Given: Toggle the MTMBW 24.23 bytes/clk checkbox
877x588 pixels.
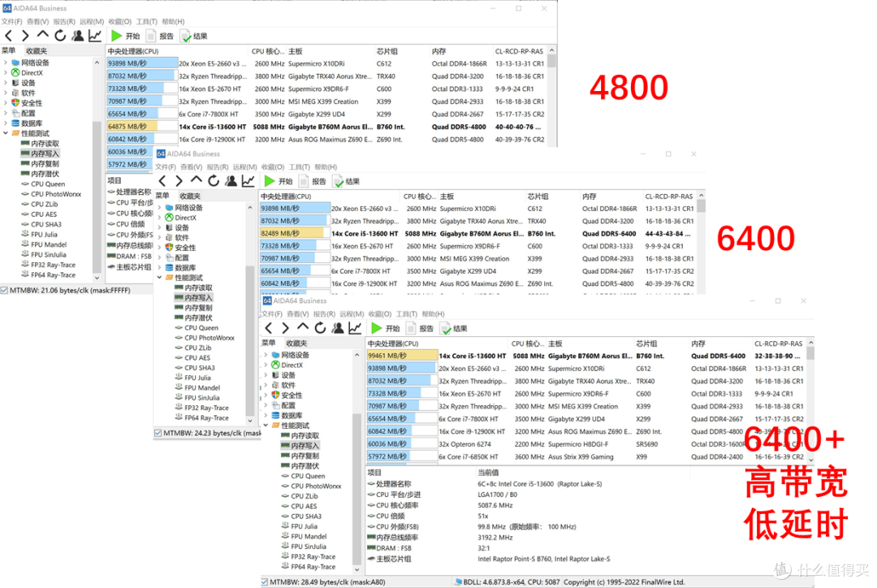Looking at the screenshot, I should coord(158,433).
